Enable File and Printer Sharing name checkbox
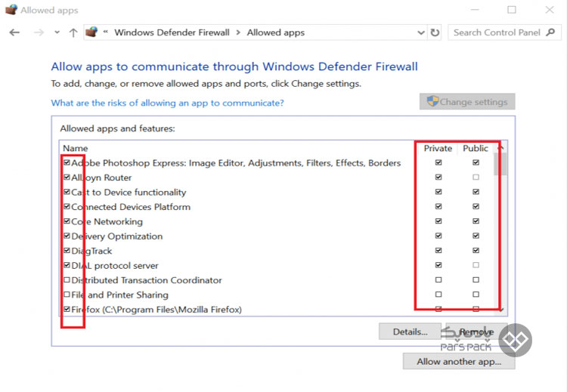567x392 pixels. point(67,294)
